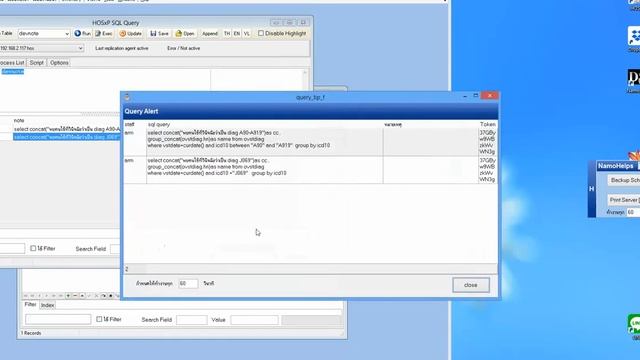The image size is (640, 360).
Task: Click the EN language button
Action: pyautogui.click(x=237, y=33)
